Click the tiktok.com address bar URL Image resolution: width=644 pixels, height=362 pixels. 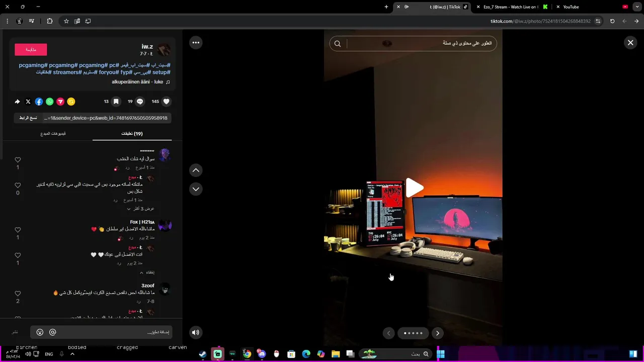(x=540, y=21)
